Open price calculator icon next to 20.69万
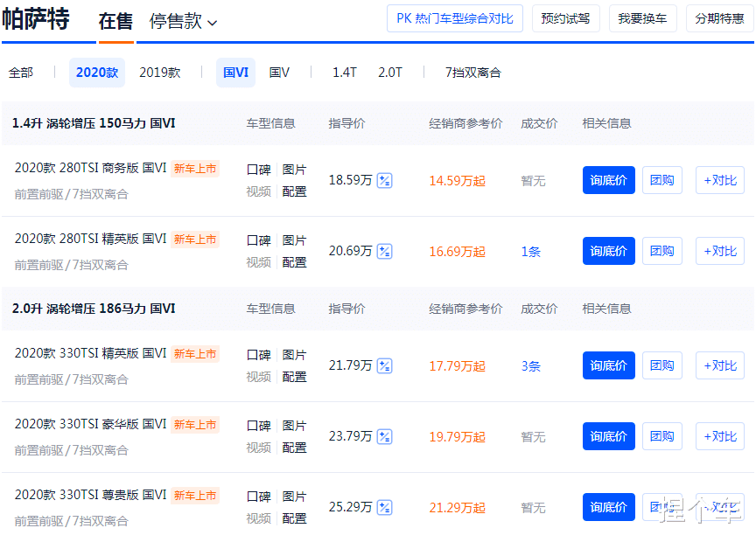Viewport: 756px width, 542px height. (x=384, y=252)
